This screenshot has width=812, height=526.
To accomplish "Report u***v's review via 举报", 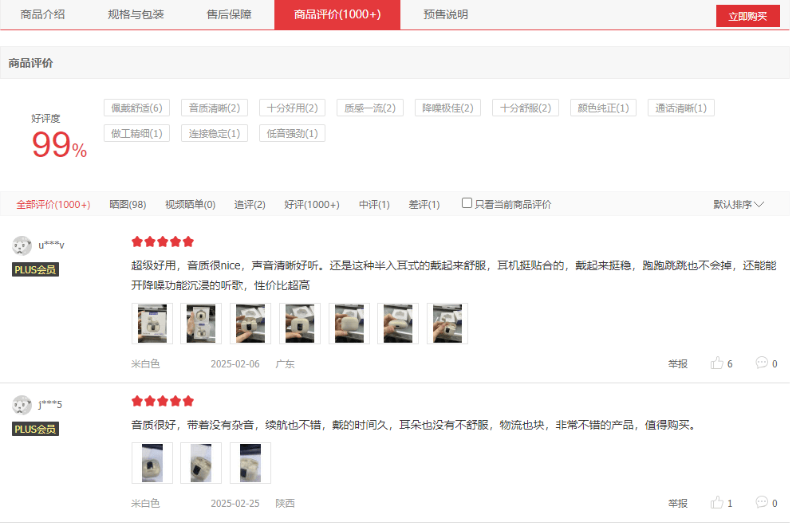I will [x=677, y=364].
